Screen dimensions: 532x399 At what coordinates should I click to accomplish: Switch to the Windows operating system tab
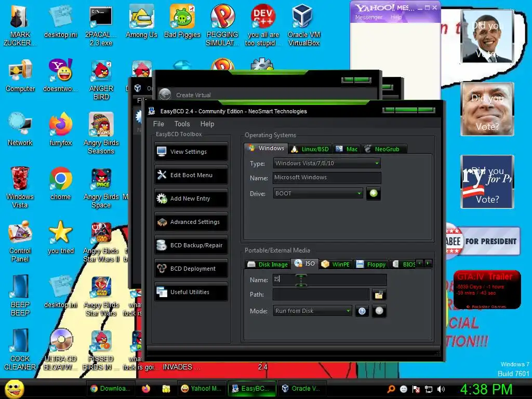267,148
